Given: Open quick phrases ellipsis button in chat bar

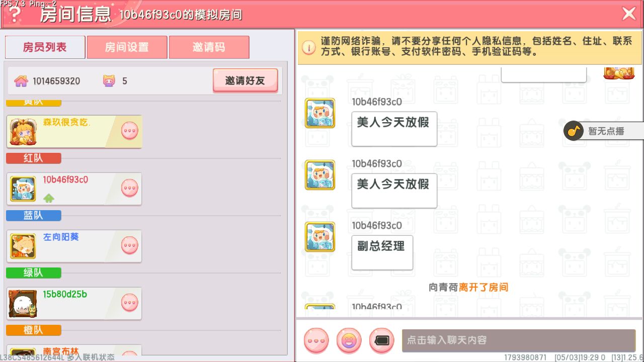Looking at the screenshot, I should tap(316, 341).
